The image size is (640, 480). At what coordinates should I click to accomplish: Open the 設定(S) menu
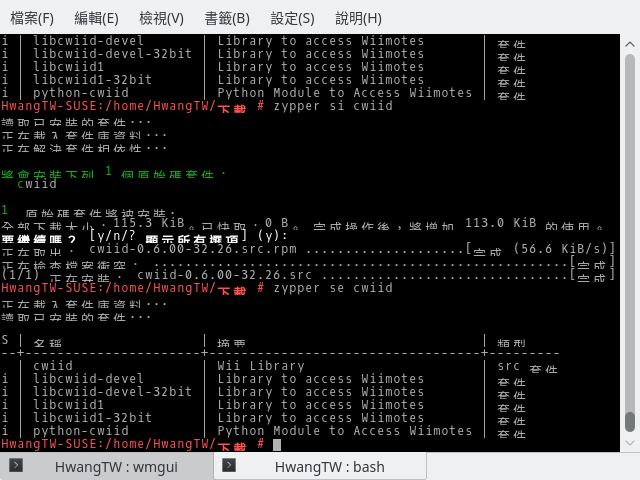(292, 18)
